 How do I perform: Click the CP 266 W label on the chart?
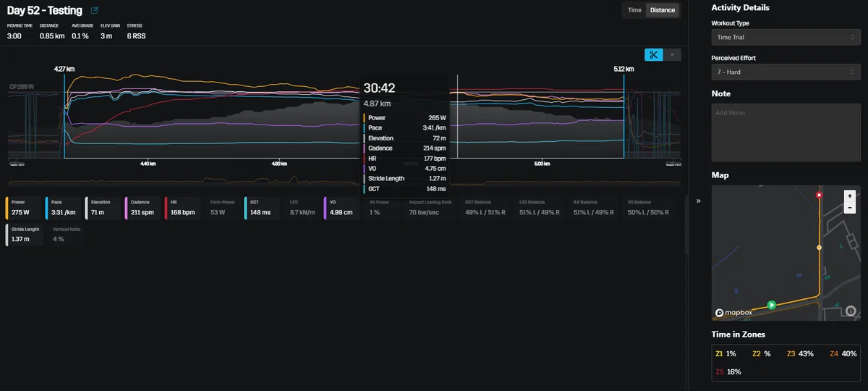(x=22, y=87)
